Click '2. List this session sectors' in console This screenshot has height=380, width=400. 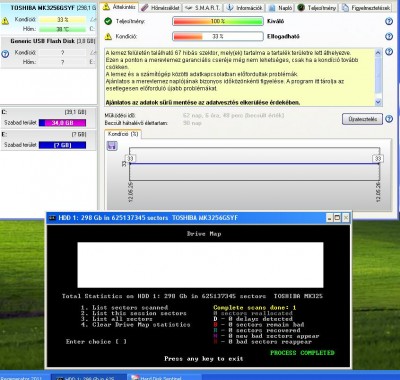(134, 313)
